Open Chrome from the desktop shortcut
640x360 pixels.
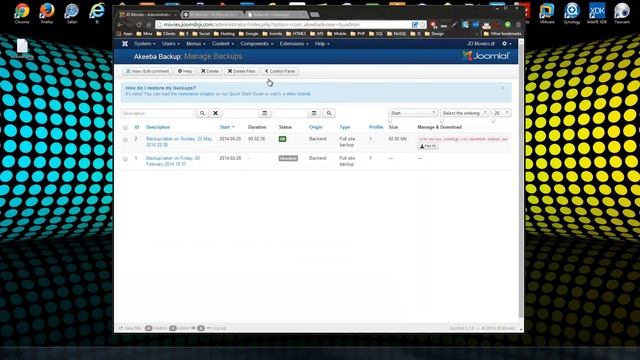tap(22, 12)
